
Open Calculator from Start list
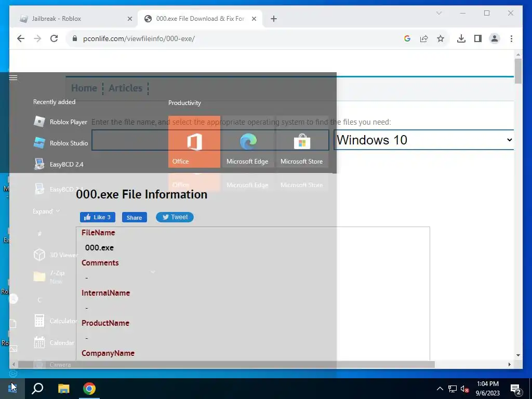54,321
